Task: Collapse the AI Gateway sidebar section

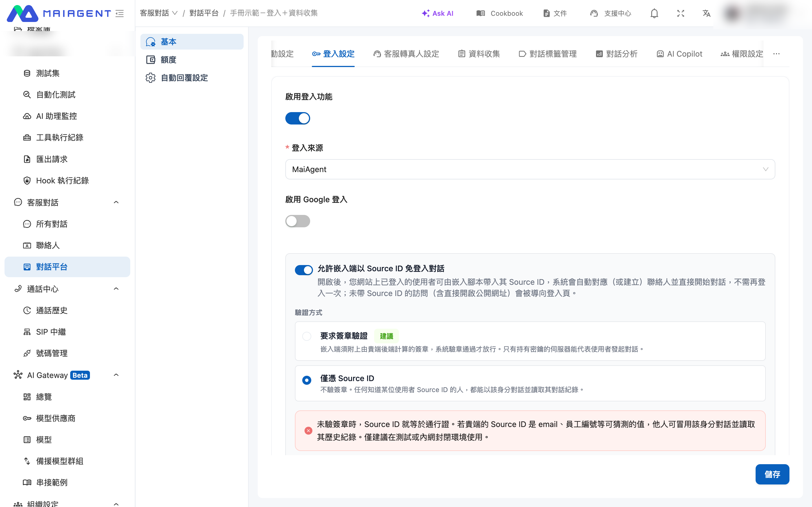Action: tap(116, 375)
